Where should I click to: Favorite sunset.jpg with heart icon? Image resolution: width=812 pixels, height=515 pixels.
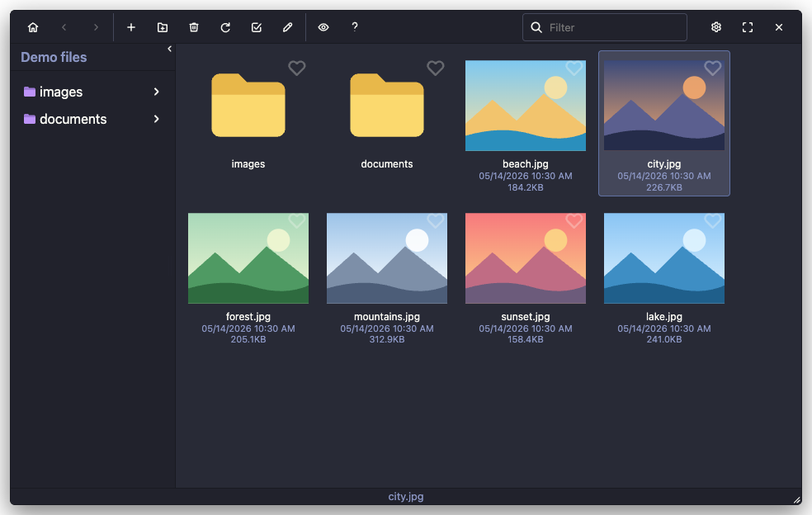click(574, 220)
